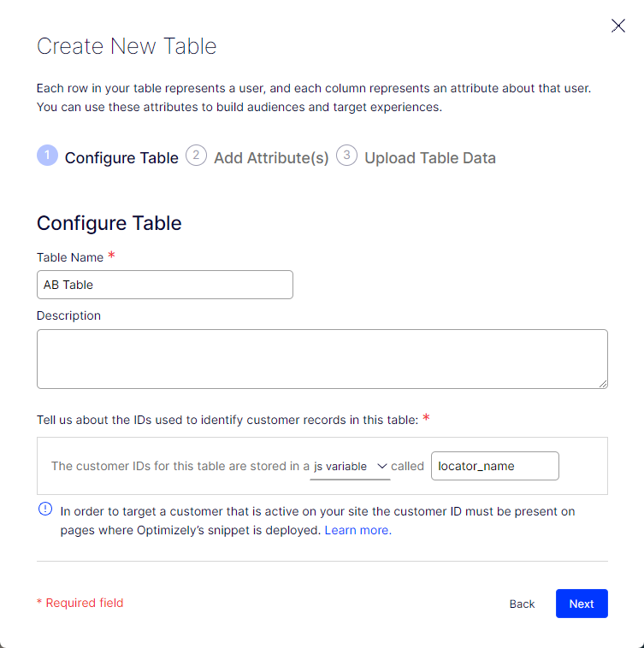Click the info icon beside the customer ID note

point(45,510)
